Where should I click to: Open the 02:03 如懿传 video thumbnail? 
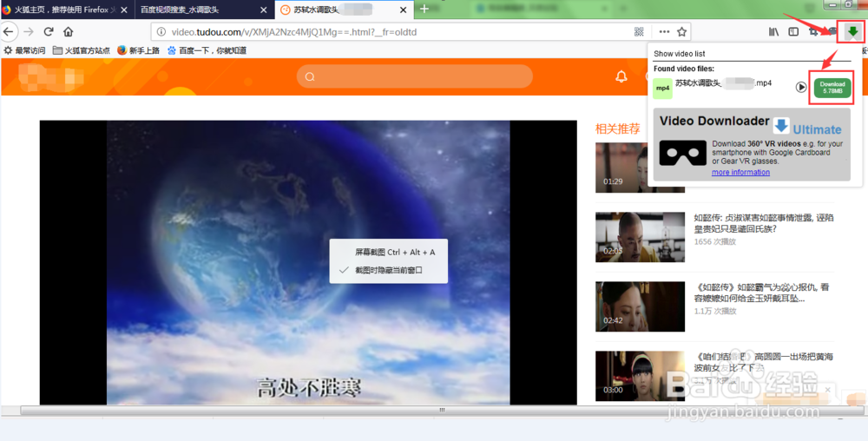tap(640, 237)
